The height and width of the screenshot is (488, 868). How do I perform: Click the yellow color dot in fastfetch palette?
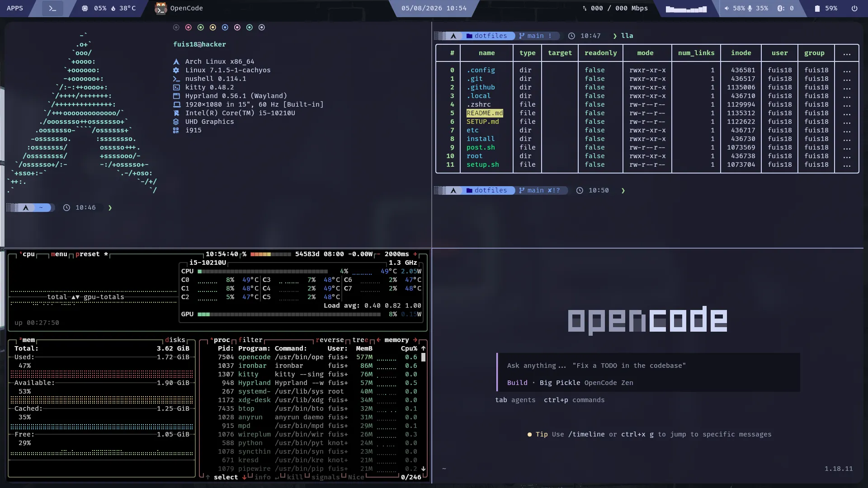[x=213, y=28]
